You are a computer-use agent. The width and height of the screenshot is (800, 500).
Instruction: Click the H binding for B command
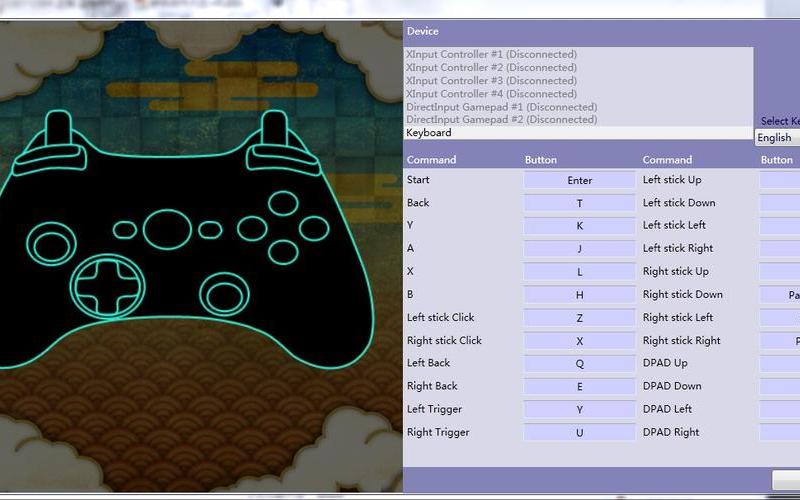579,295
